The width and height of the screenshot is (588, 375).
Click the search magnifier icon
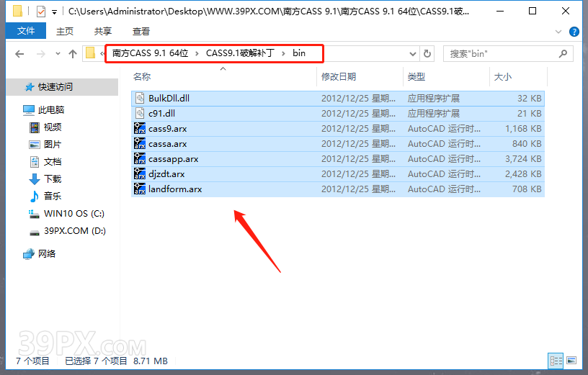coord(563,53)
